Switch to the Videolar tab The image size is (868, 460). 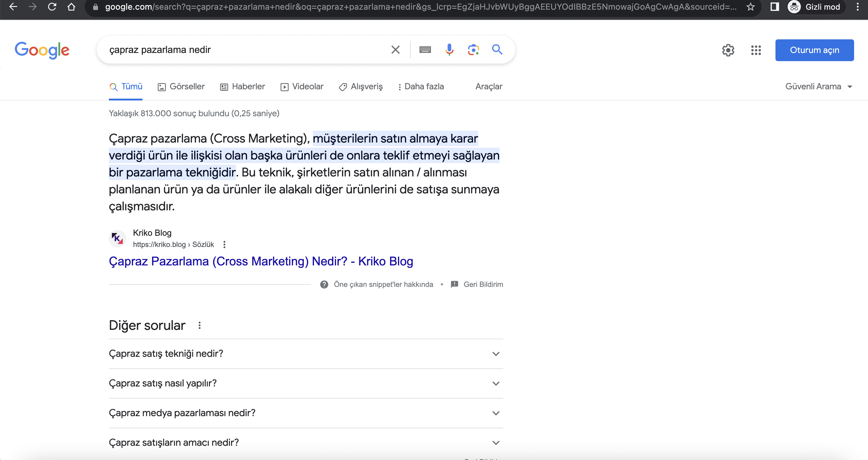(x=302, y=87)
